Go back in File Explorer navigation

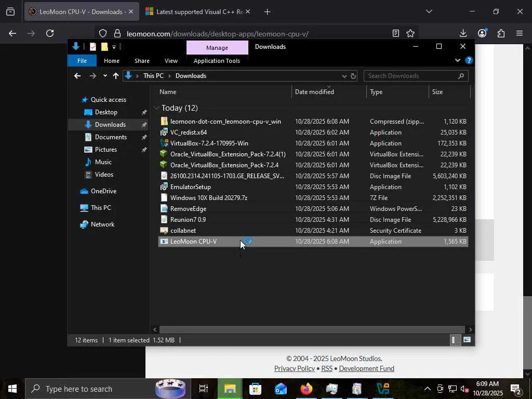tap(78, 76)
